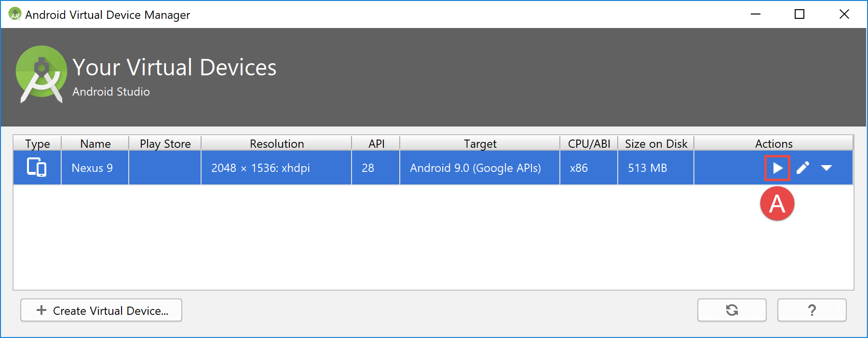Sort by the Size on Disk header
868x338 pixels.
[656, 143]
